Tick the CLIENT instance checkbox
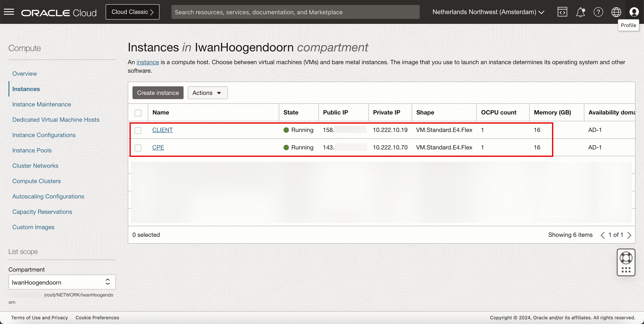Image resolution: width=644 pixels, height=324 pixels. 138,130
